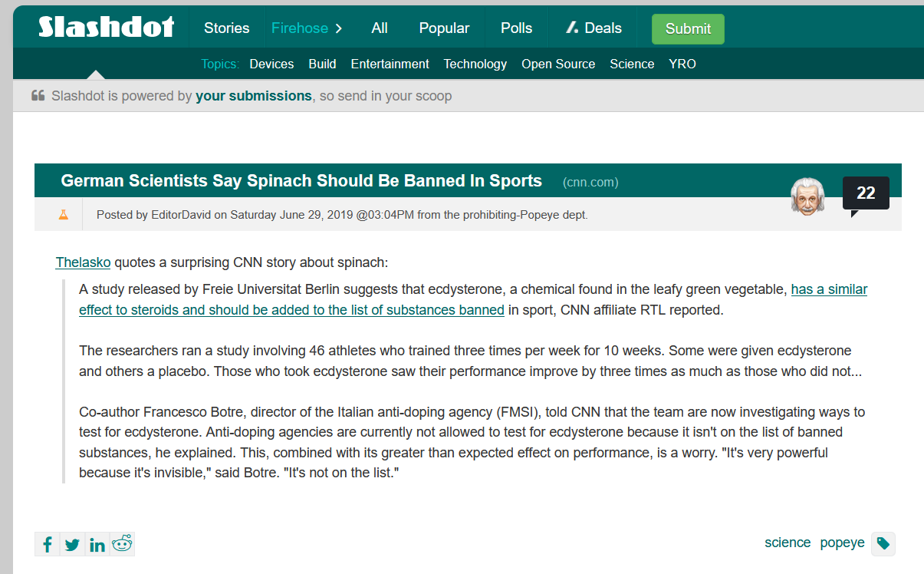Share the article via Twitter
The height and width of the screenshot is (574, 924).
72,544
